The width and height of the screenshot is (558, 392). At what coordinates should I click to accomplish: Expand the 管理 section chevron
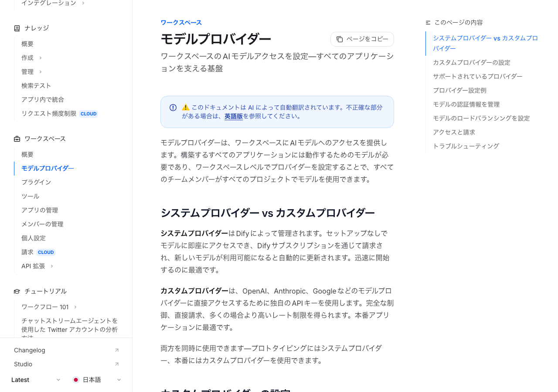coord(41,72)
